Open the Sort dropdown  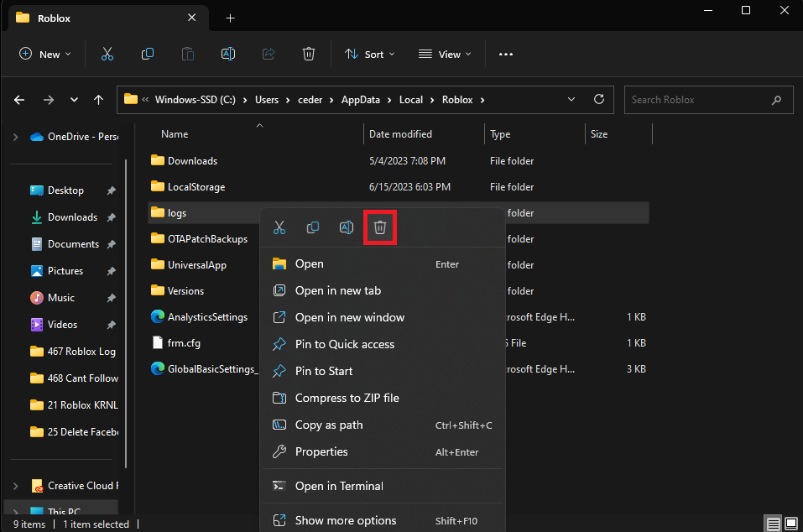pyautogui.click(x=369, y=54)
